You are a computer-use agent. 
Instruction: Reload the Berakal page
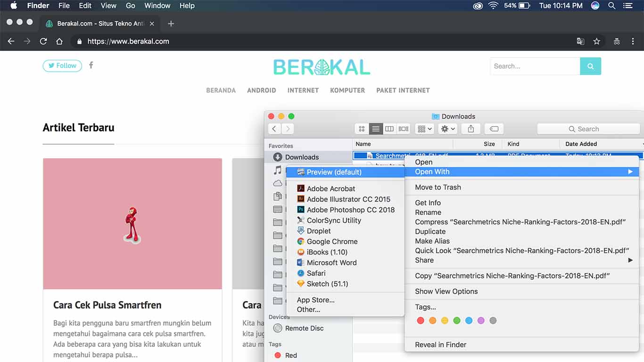(x=43, y=41)
